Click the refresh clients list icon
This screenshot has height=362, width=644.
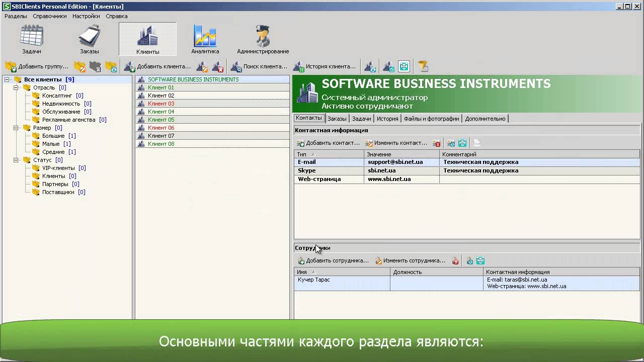click(370, 66)
